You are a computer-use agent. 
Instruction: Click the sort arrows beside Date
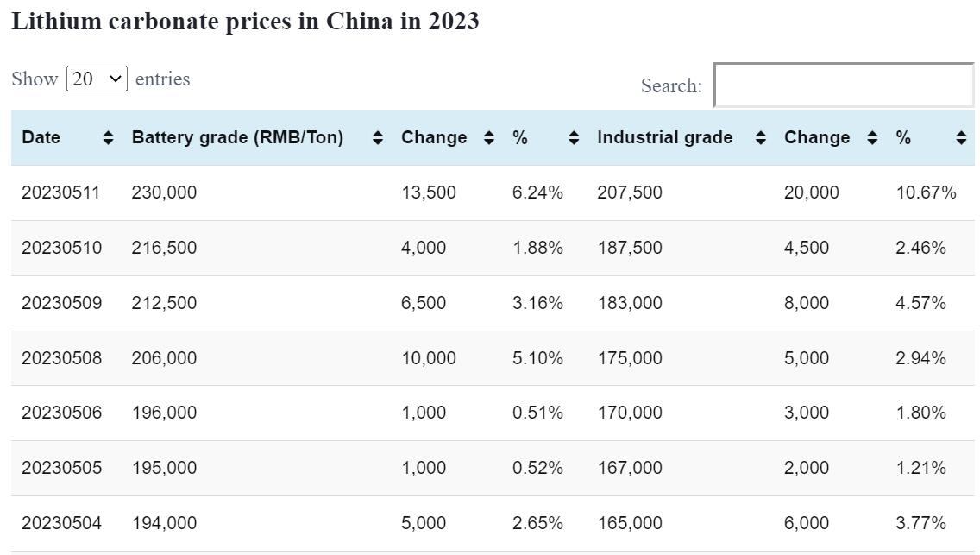pyautogui.click(x=108, y=138)
